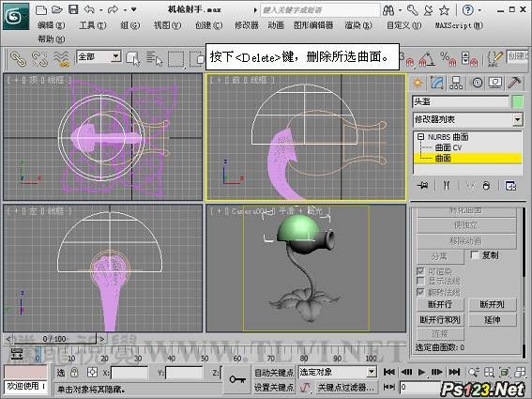Open the 工具(T) menu
The height and width of the screenshot is (399, 532).
pyautogui.click(x=92, y=25)
